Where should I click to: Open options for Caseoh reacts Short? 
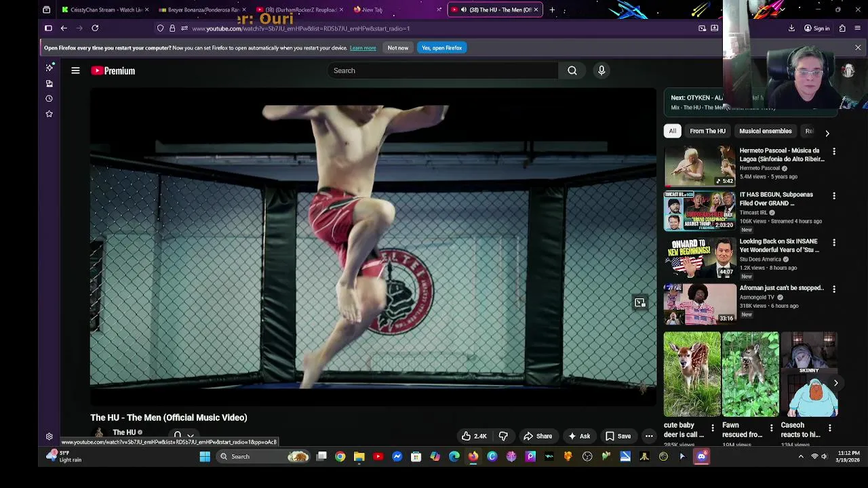pyautogui.click(x=830, y=428)
